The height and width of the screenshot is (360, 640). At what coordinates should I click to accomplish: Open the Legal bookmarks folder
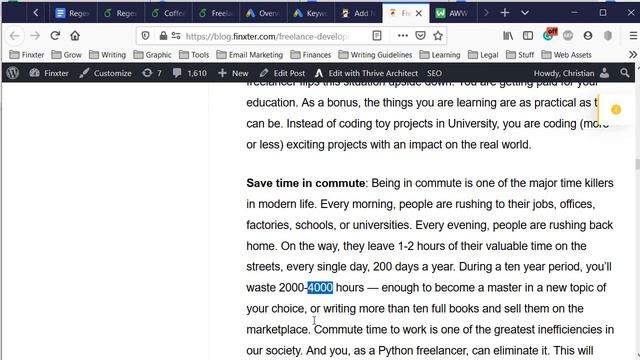tap(483, 55)
